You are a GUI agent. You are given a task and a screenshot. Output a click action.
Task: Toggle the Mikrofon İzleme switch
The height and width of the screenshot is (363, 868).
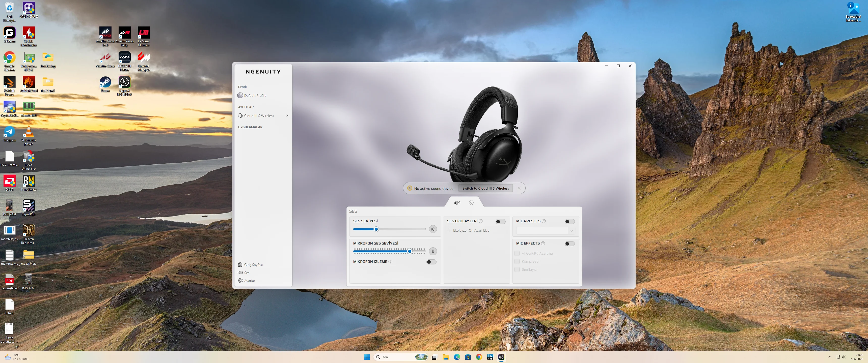click(431, 262)
